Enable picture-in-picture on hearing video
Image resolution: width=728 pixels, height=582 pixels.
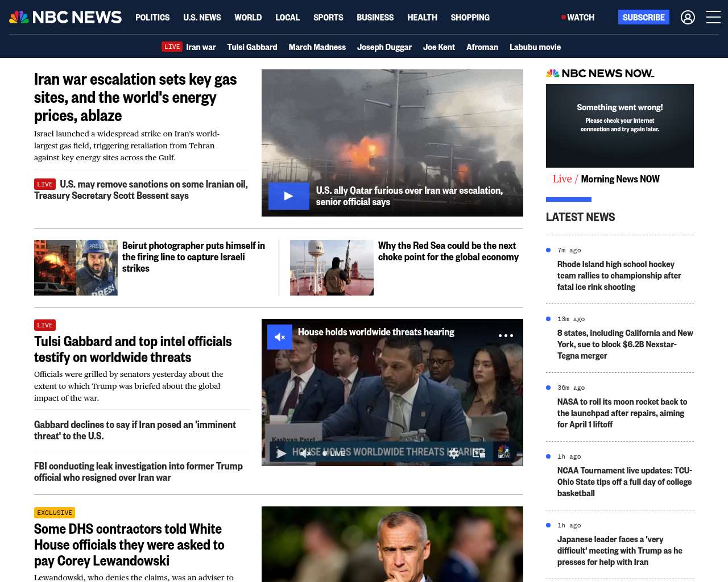[x=479, y=453]
